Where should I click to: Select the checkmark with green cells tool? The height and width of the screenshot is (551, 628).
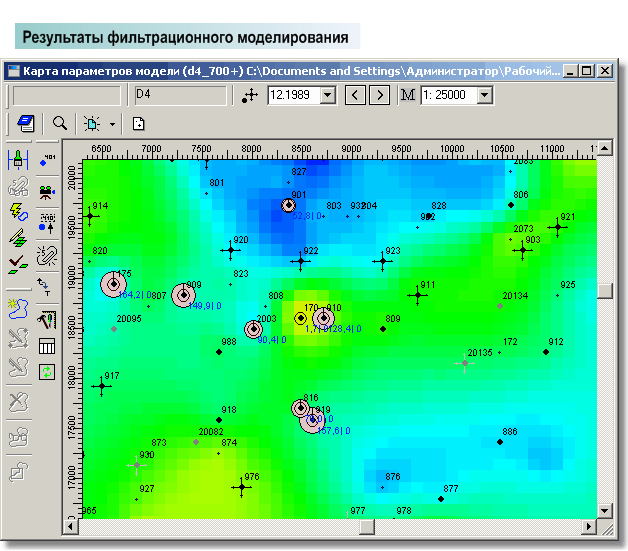[18, 265]
